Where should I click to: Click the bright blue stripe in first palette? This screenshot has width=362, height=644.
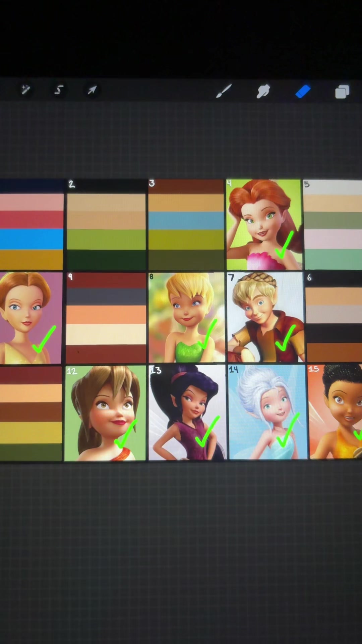tap(32, 239)
